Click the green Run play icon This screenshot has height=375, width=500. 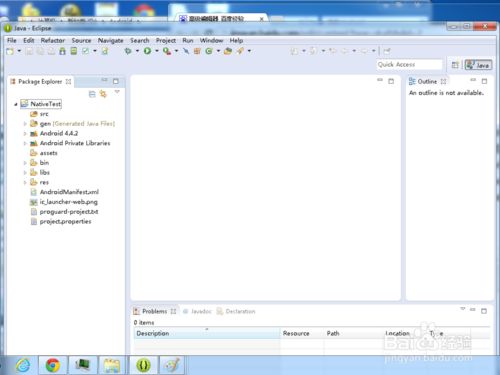click(147, 51)
